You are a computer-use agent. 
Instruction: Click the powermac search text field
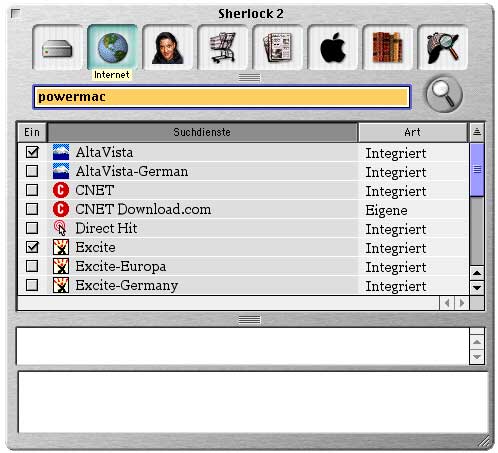[222, 97]
